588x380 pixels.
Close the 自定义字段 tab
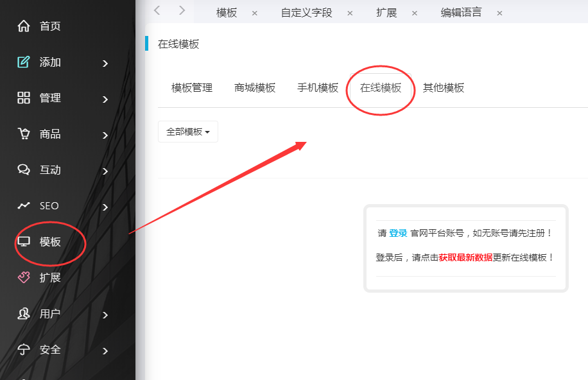click(350, 13)
